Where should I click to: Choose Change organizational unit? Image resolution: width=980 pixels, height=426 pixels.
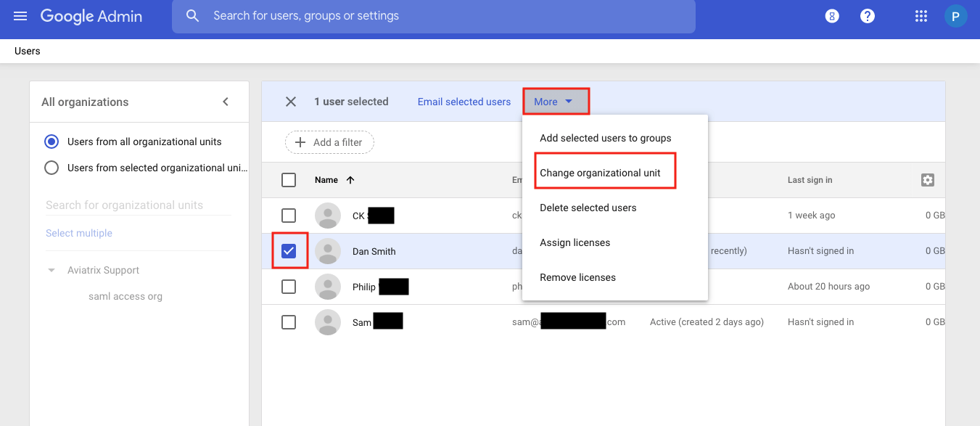(600, 173)
